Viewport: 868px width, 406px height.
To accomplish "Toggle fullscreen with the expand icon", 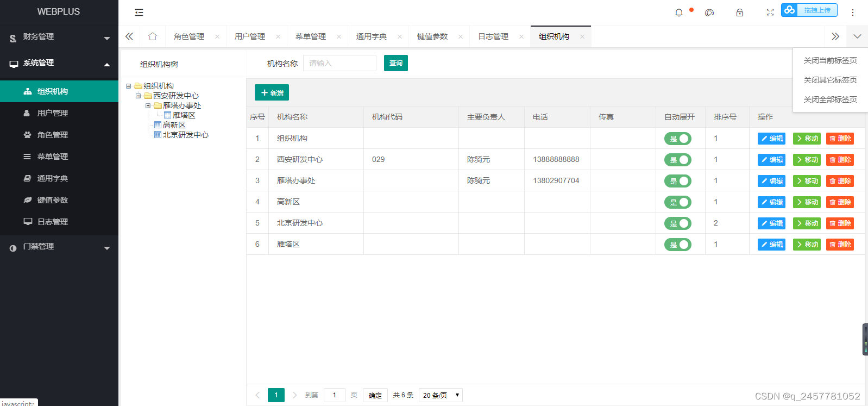I will (x=770, y=13).
